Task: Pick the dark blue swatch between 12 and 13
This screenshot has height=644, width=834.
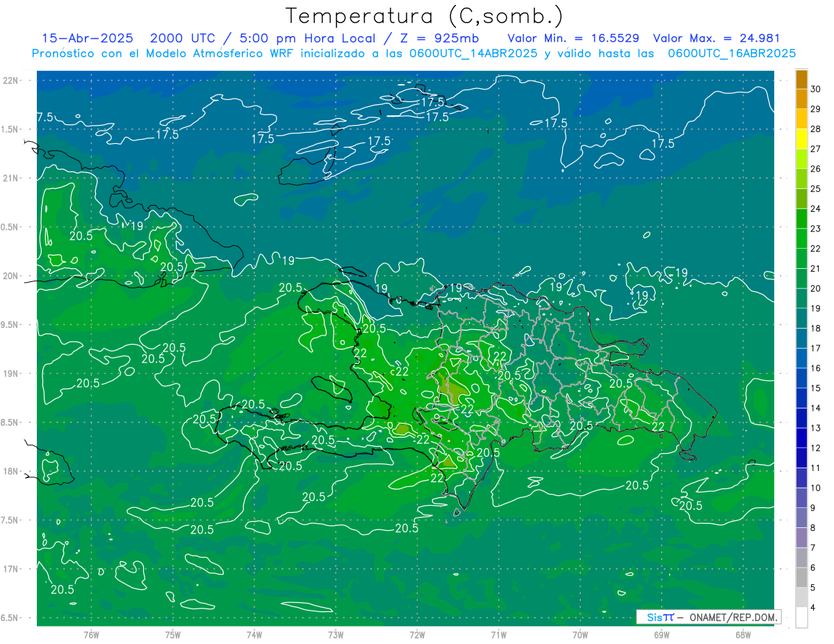Action: (801, 438)
